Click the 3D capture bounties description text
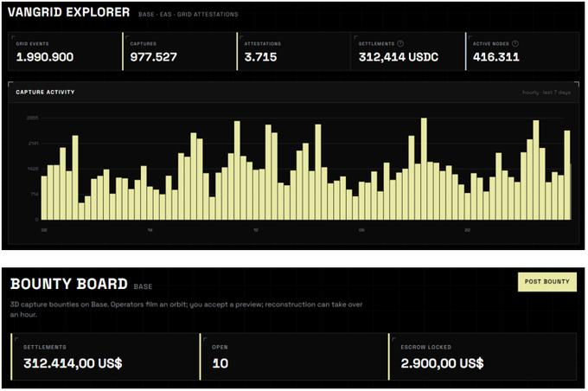Viewport: 588px width, 391px height. pyautogui.click(x=187, y=309)
